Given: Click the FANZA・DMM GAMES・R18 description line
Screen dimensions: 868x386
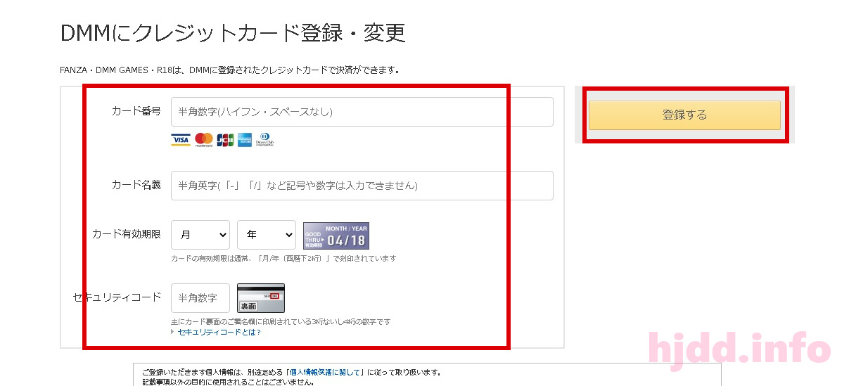Looking at the screenshot, I should click(231, 70).
